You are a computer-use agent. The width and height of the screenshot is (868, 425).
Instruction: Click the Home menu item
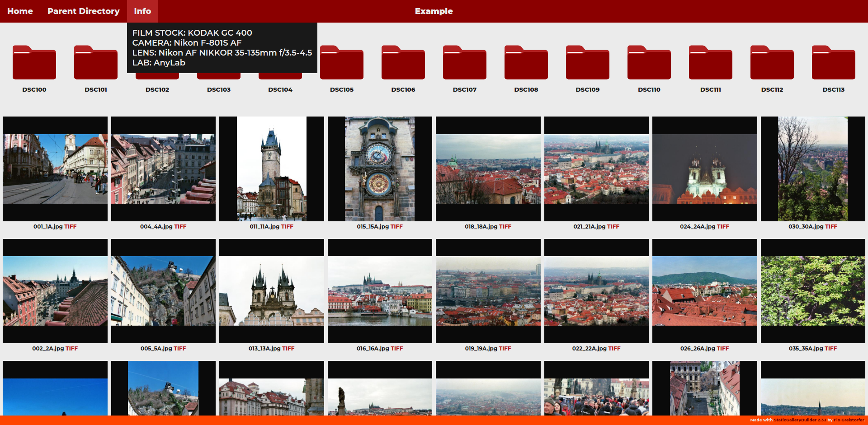[20, 11]
